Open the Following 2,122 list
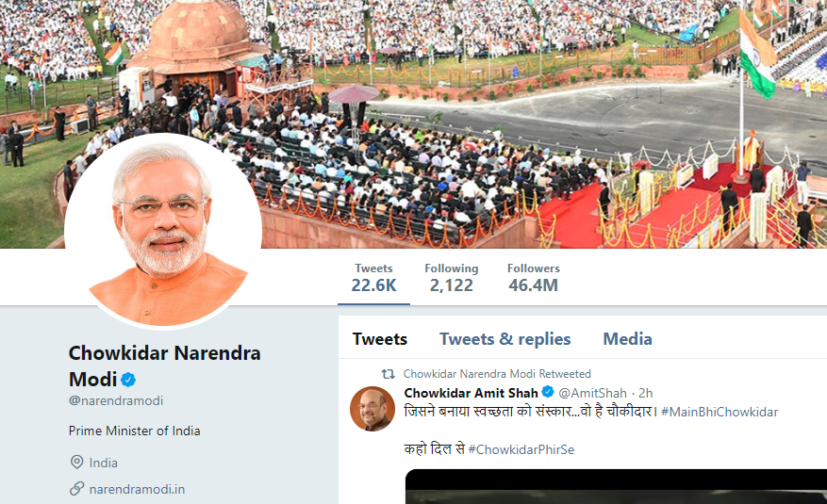Screen dimensions: 827x504 click(452, 278)
